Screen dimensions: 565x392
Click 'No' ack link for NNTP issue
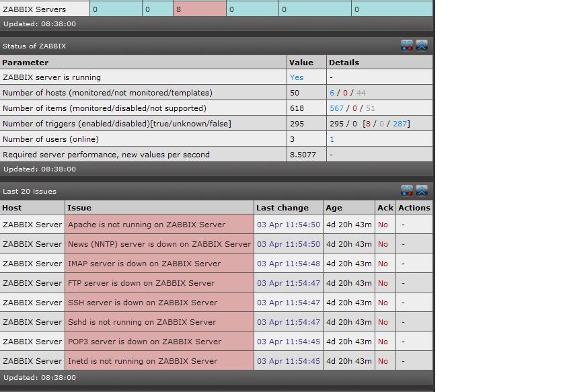[383, 244]
